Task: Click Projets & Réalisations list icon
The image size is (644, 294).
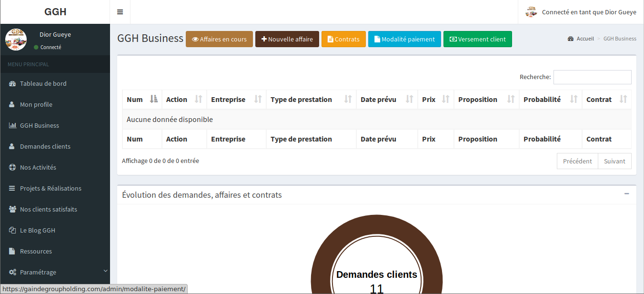Action: 12,188
